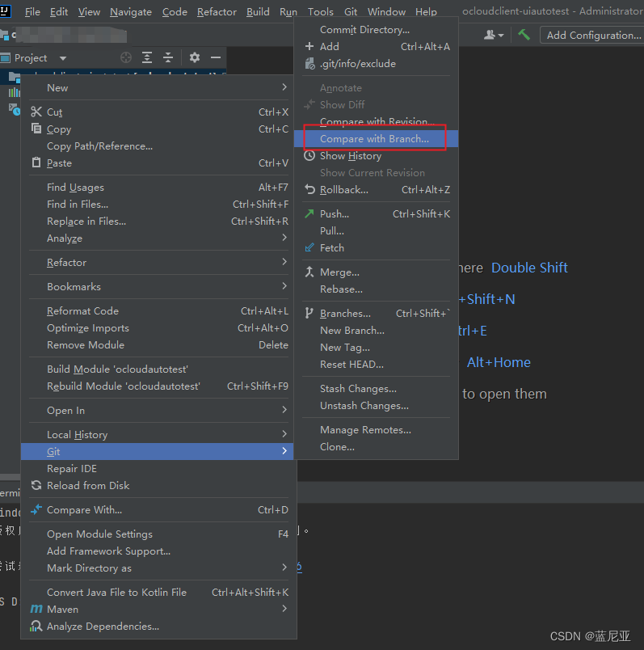644x650 pixels.
Task: Click the Cut scissors icon
Action: pos(36,112)
